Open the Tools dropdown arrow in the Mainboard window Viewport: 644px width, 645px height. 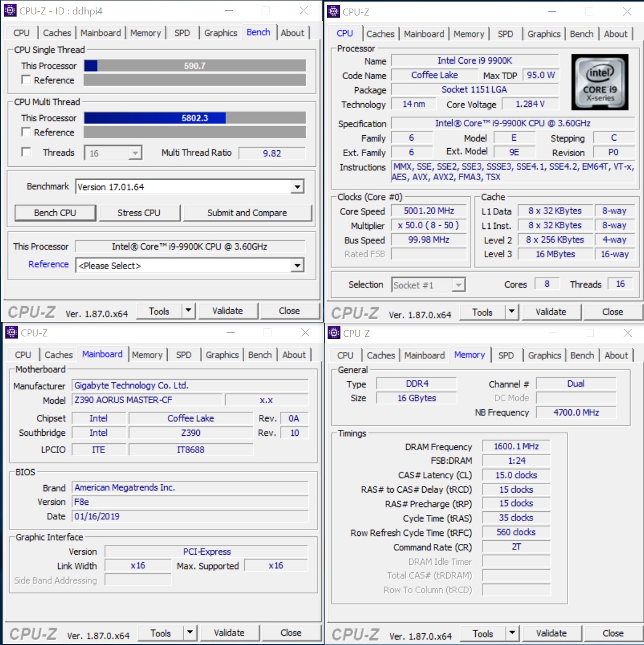point(190,633)
